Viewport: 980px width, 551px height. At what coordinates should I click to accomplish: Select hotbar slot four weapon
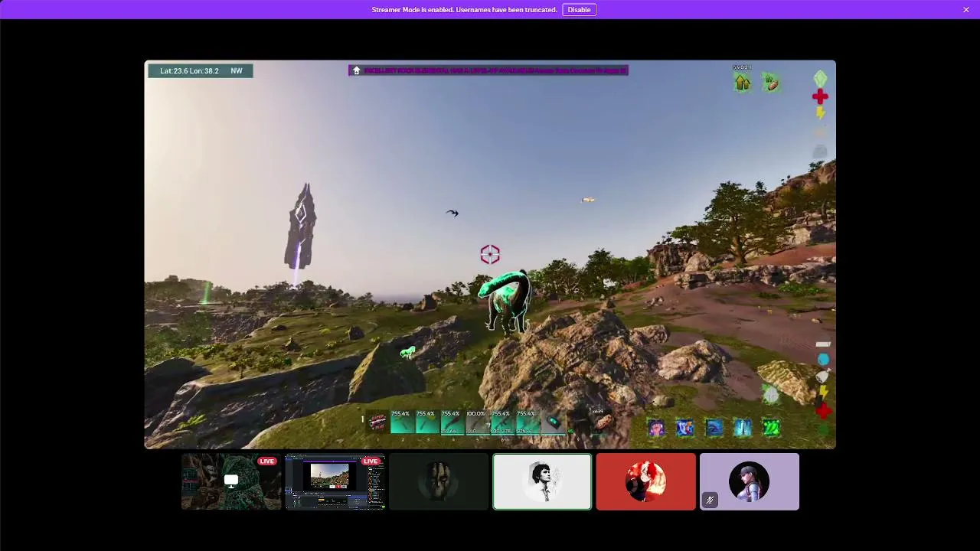coord(452,423)
